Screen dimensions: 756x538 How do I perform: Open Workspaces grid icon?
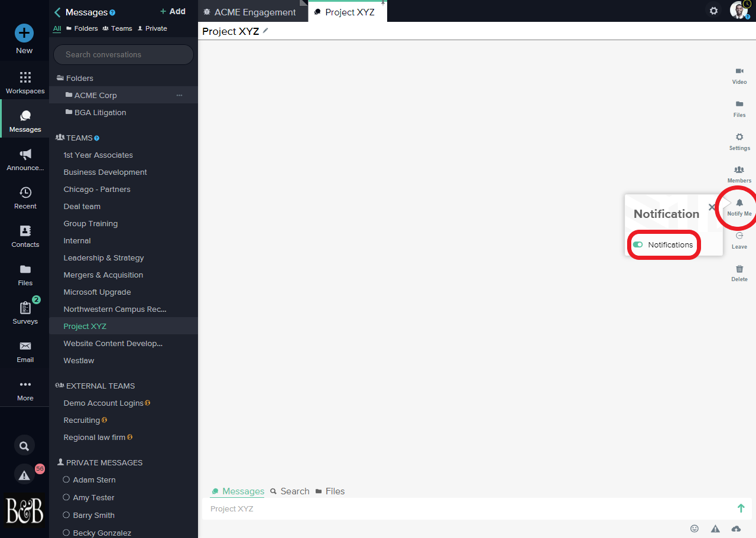click(25, 77)
